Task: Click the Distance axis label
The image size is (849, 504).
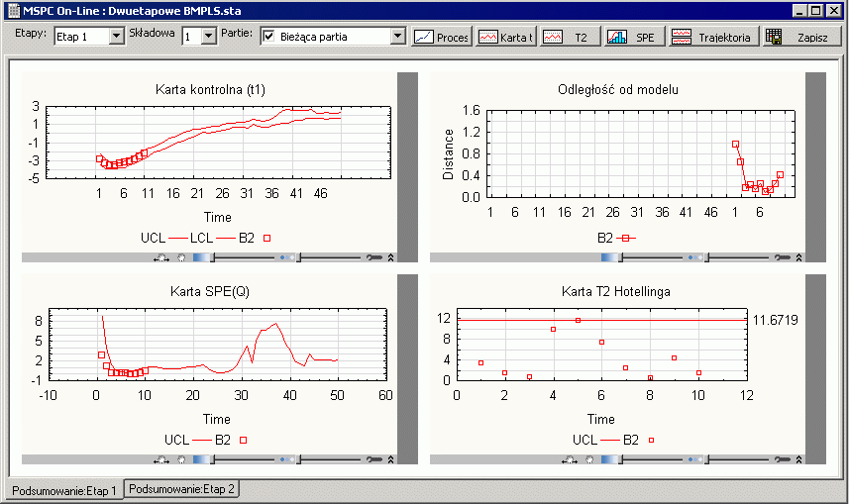Action: pos(448,154)
